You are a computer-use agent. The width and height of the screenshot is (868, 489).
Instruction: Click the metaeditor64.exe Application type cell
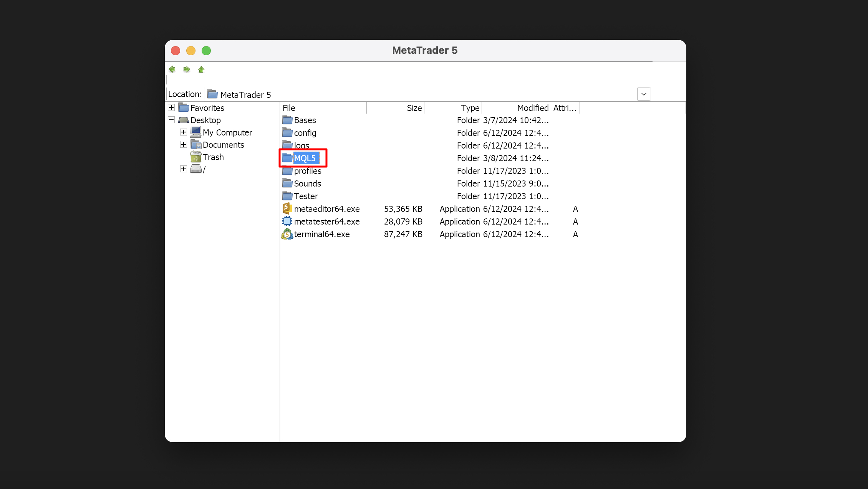coord(460,209)
